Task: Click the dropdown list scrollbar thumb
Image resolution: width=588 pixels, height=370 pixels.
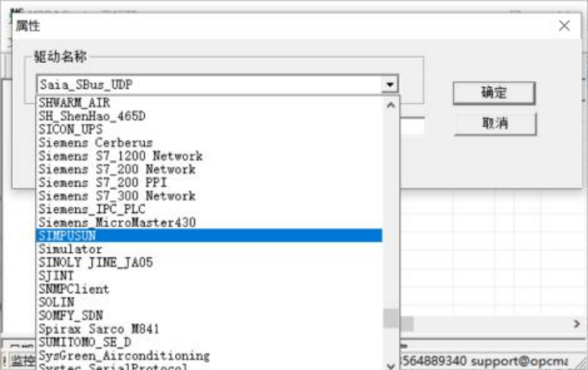Action: tap(391, 318)
